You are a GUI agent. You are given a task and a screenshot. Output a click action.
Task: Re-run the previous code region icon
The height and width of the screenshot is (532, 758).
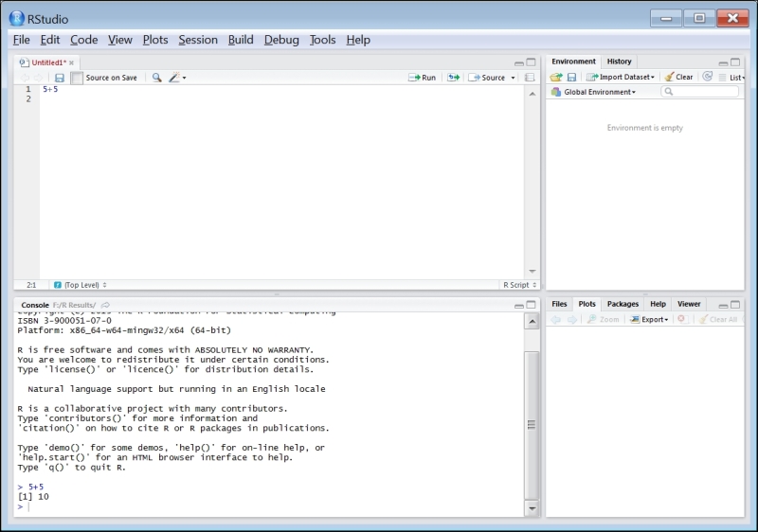(x=453, y=78)
